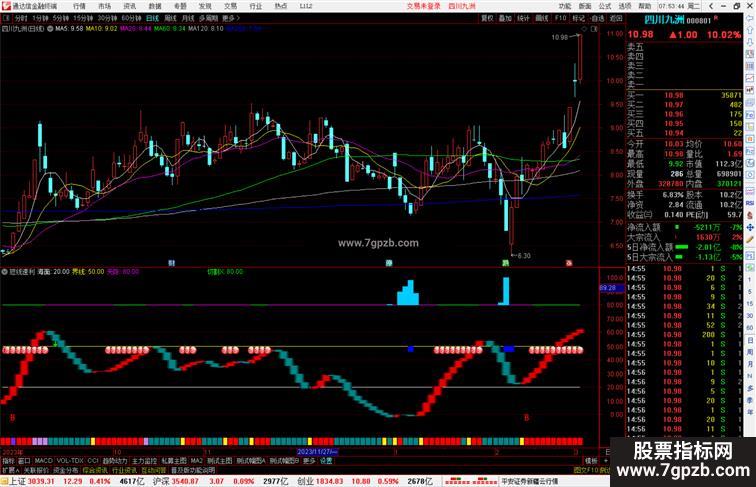Screen dimensions: 756x487
Task: Switch chart to 60分钟 period
Action: tap(131, 18)
